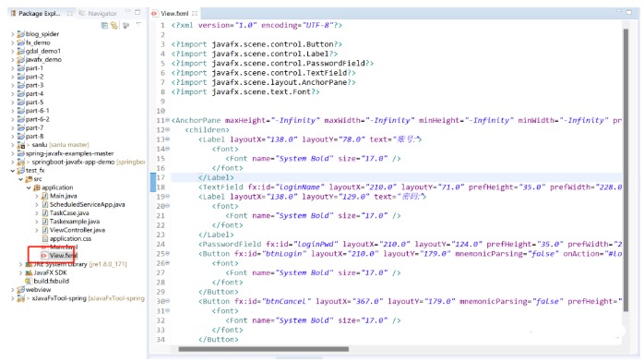644x362 pixels.
Task: Expand the ViewController.java node
Action: (37, 230)
